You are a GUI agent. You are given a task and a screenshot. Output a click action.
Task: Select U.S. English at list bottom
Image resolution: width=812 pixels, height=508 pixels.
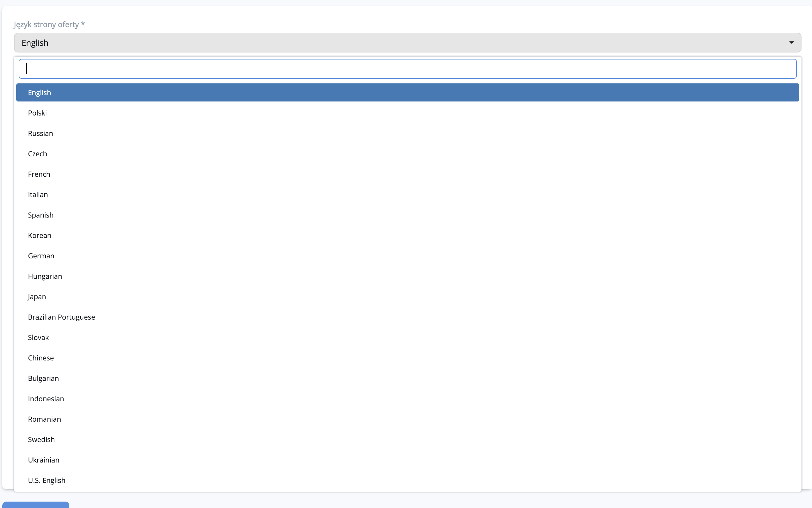tap(407, 481)
